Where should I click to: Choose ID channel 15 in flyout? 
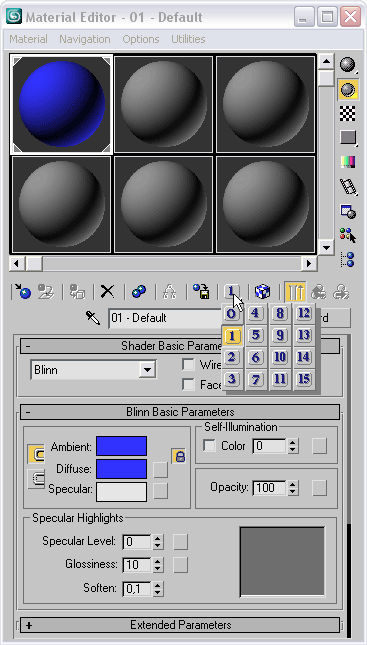click(304, 379)
